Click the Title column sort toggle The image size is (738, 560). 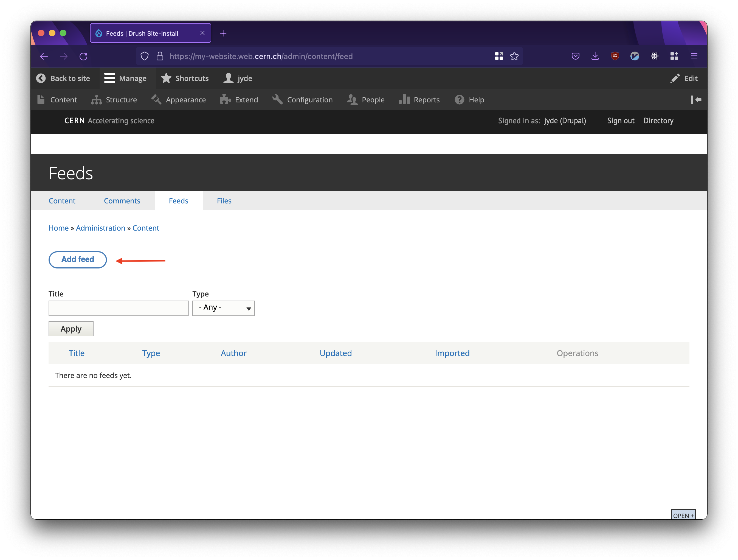[76, 352]
